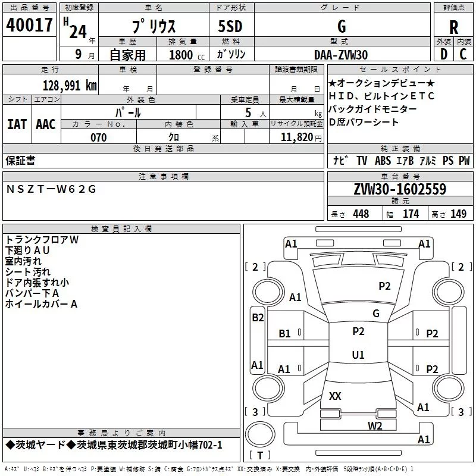
Task: Click XX mark on car diagram
Action: pos(335,396)
